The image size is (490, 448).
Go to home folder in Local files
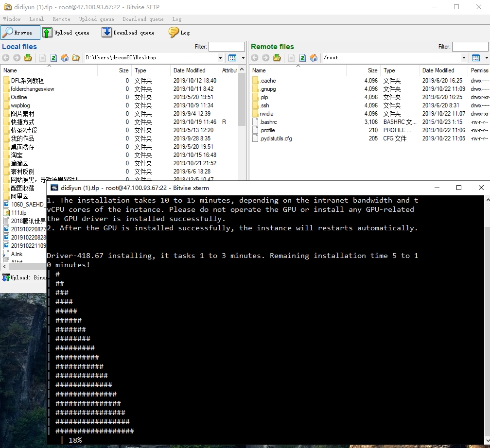65,58
